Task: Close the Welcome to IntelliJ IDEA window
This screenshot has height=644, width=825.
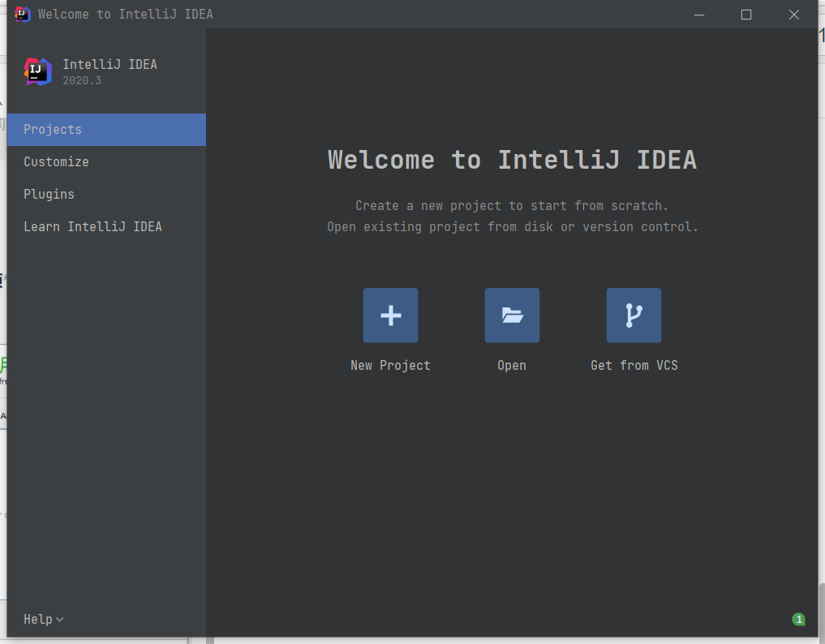Action: coord(794,15)
